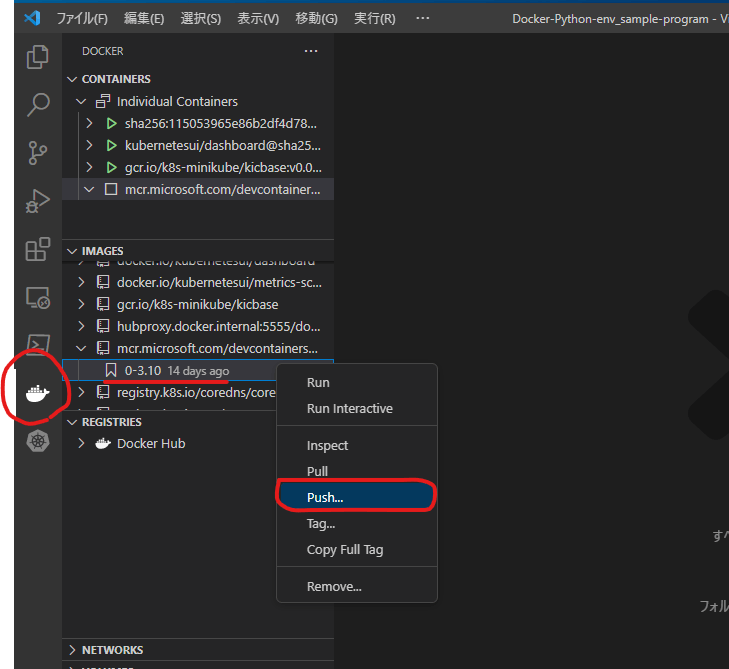The image size is (729, 669).
Task: Click image icon of mcr.microsoft.com/devcontainers
Action: 103,348
